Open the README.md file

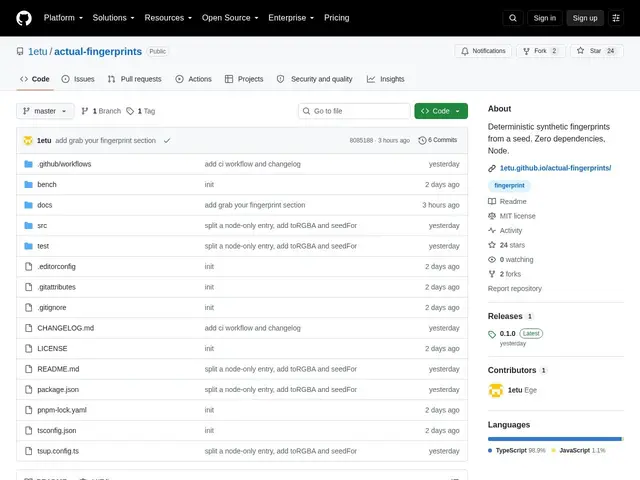tap(58, 369)
